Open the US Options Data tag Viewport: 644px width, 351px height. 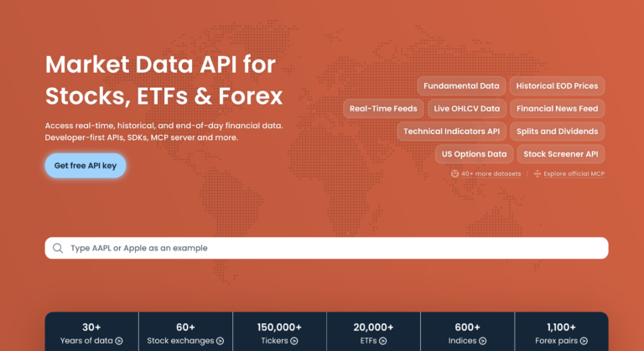coord(474,154)
